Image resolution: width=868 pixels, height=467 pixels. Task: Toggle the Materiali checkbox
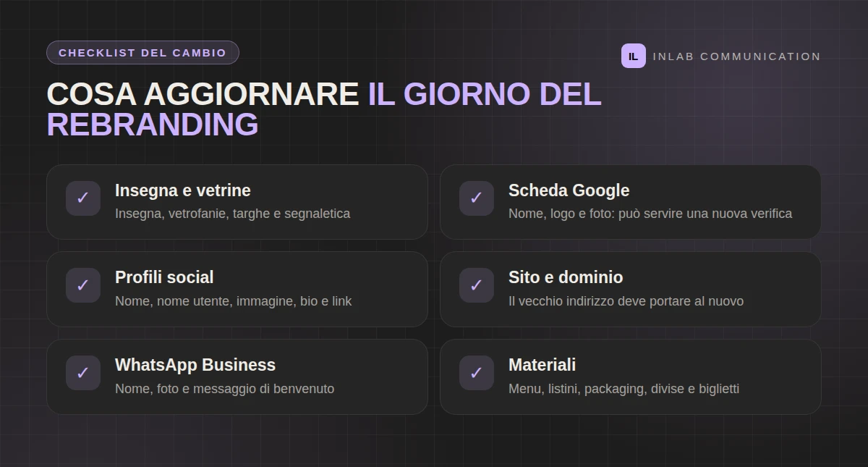point(477,373)
